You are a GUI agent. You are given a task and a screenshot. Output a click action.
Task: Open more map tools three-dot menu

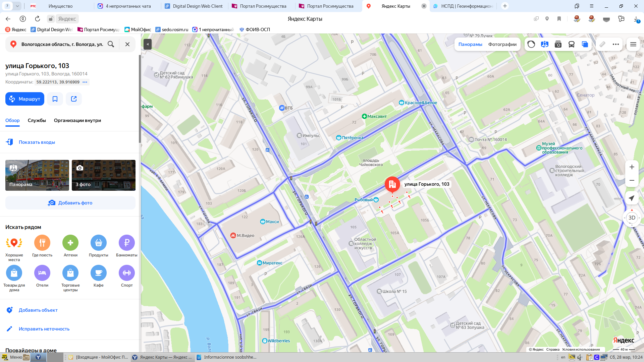coord(616,44)
